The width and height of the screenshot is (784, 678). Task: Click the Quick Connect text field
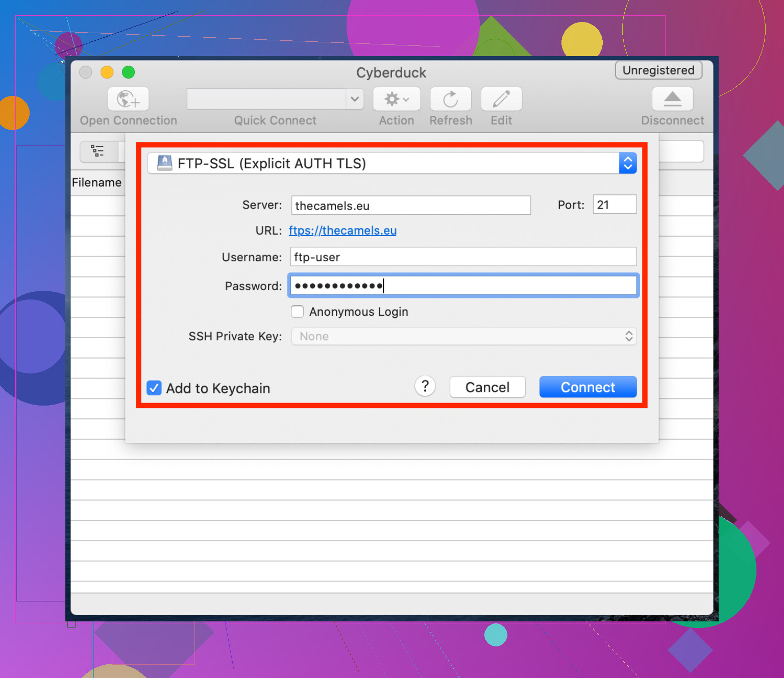coord(266,99)
